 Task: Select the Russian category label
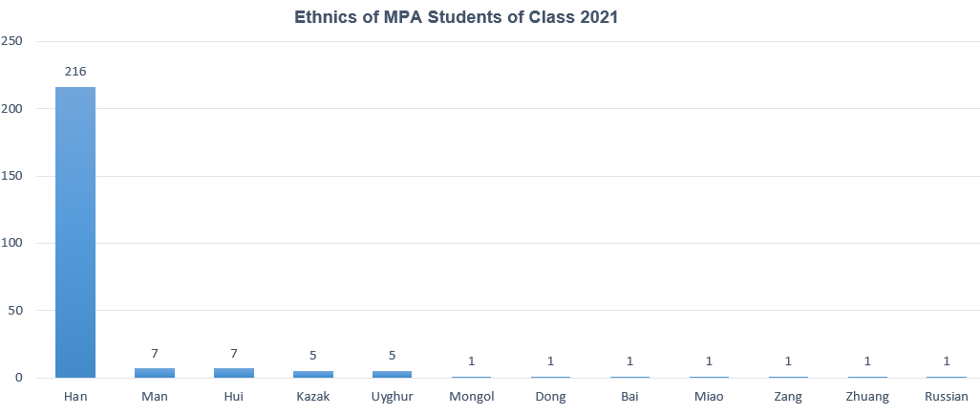tap(947, 397)
